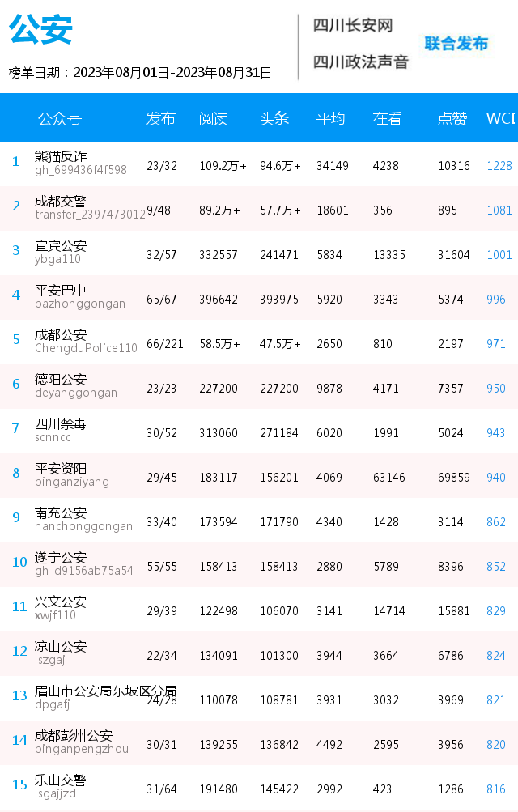Image resolution: width=518 pixels, height=812 pixels.
Task: Select the 发布 column header
Action: [x=160, y=118]
